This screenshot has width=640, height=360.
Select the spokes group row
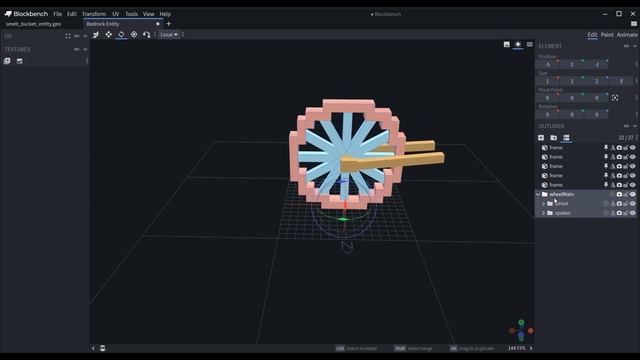pyautogui.click(x=586, y=213)
